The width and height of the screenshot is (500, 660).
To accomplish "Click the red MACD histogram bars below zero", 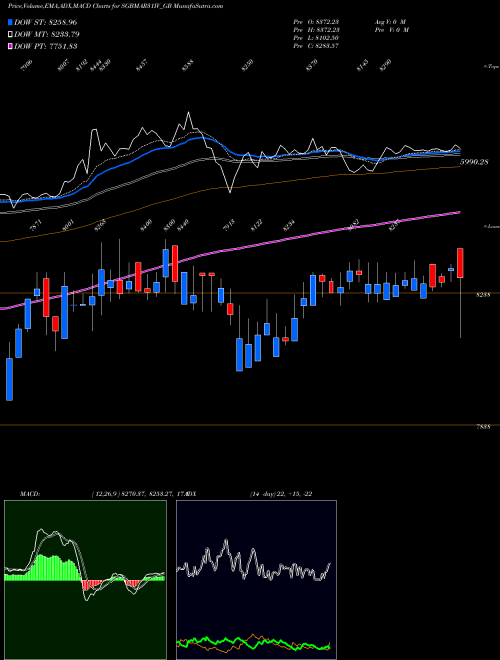I will click(91, 585).
